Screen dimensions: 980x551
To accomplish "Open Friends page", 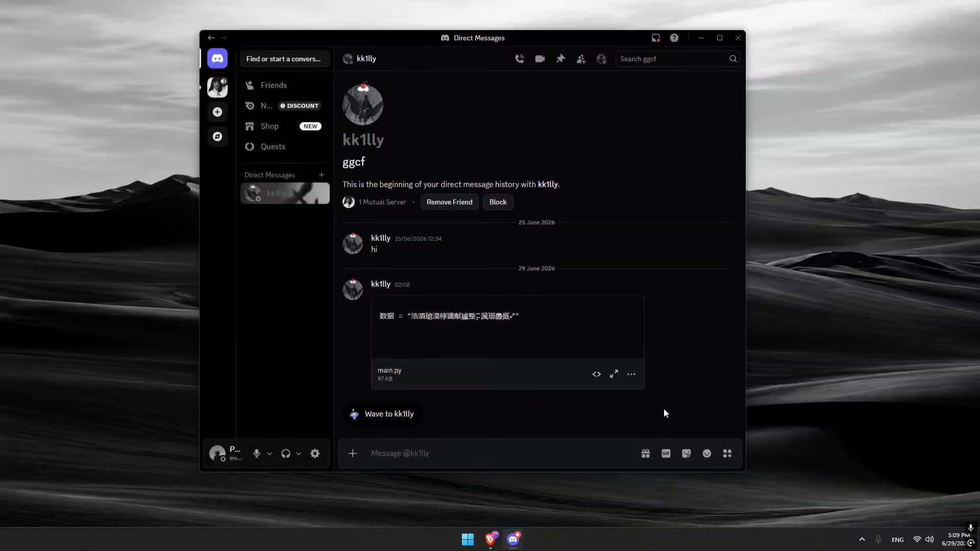I will point(285,85).
